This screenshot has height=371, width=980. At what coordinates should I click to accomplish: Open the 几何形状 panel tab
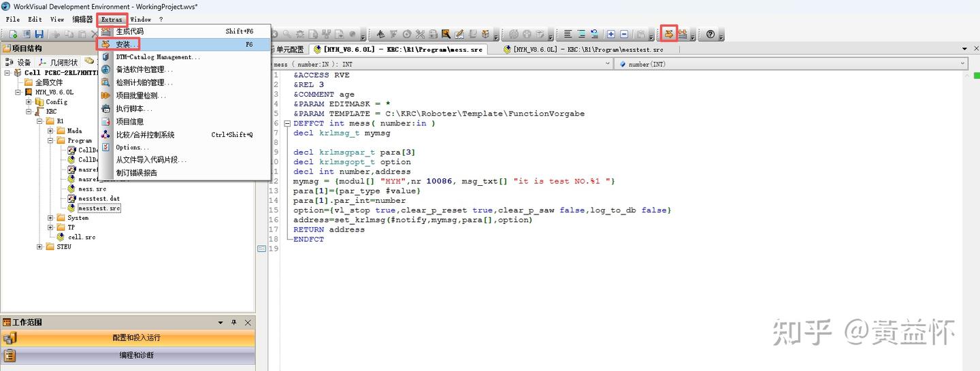[x=61, y=62]
